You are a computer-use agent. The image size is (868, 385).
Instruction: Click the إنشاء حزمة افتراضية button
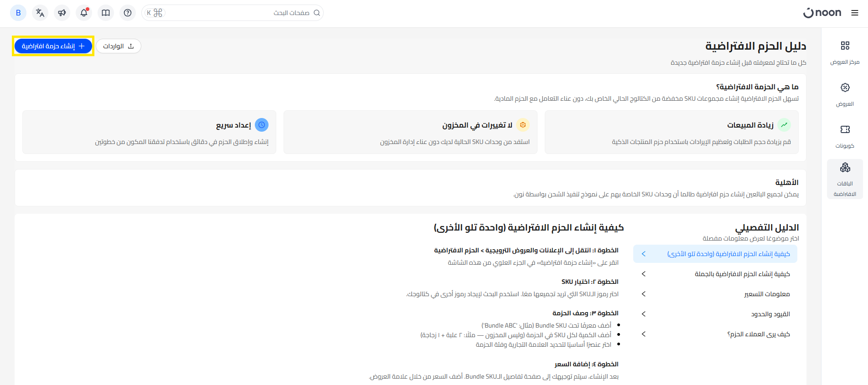pos(53,46)
